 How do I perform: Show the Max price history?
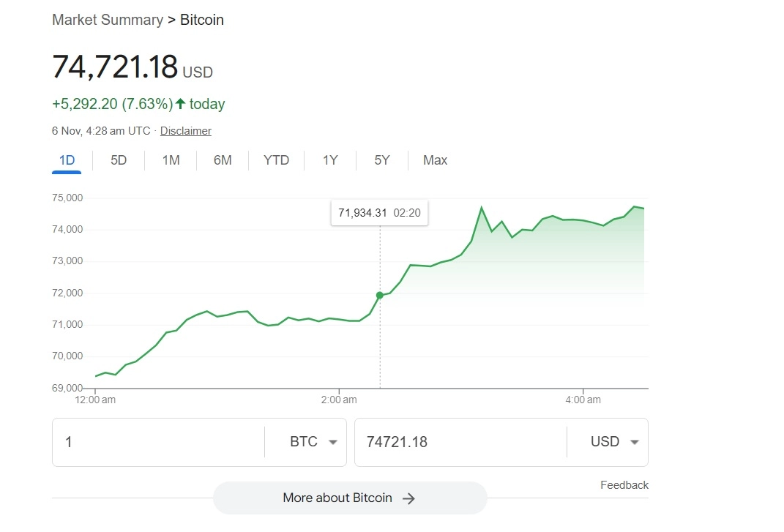435,160
